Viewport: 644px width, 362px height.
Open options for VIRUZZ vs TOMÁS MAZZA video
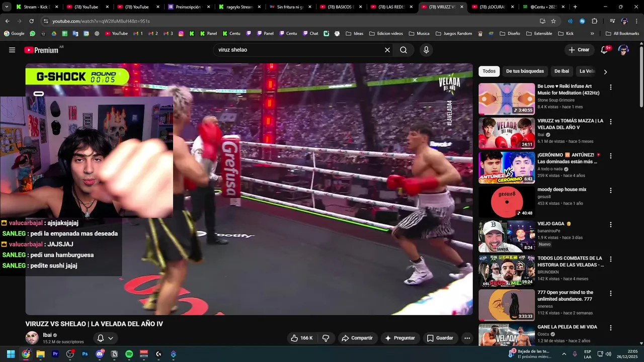point(611,122)
